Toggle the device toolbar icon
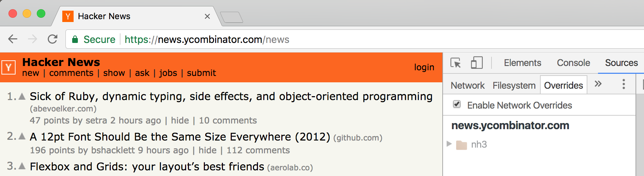Image resolution: width=644 pixels, height=176 pixels. pos(477,63)
